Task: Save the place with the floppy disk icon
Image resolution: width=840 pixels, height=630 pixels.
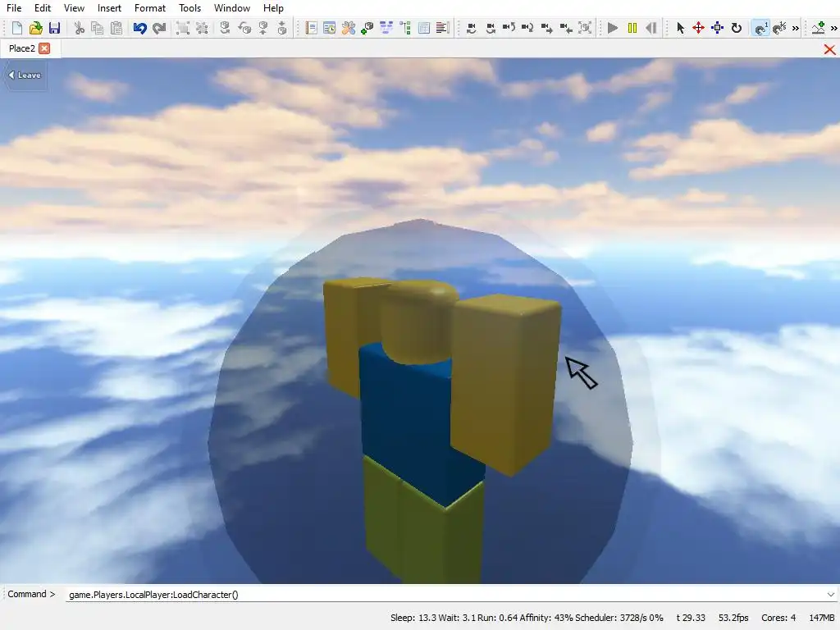Action: tap(54, 28)
